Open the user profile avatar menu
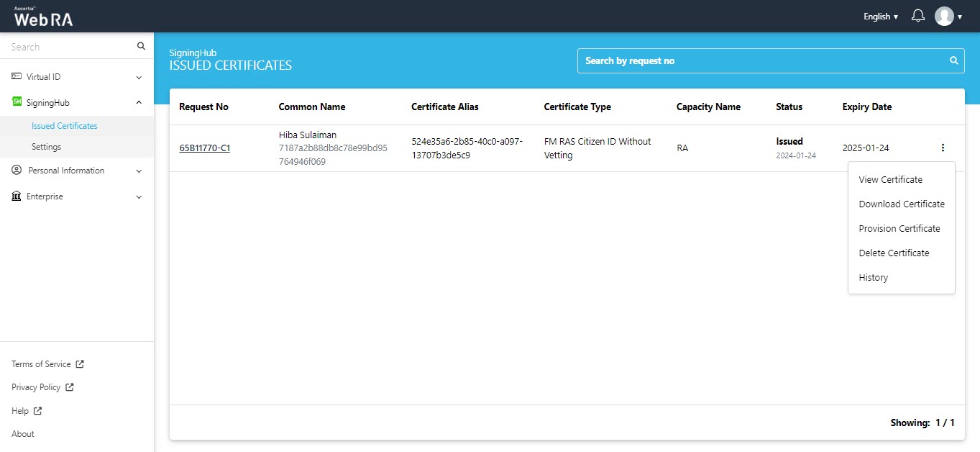Viewport: 980px width, 452px height. [x=944, y=16]
